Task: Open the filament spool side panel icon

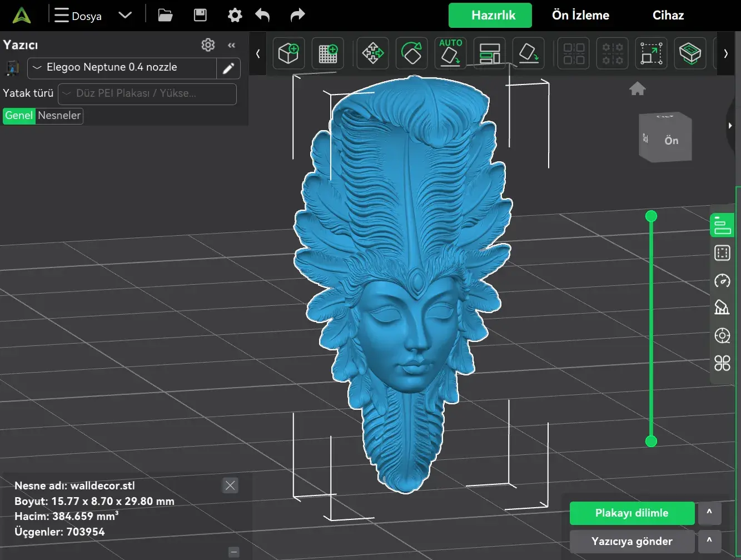Action: (x=722, y=336)
